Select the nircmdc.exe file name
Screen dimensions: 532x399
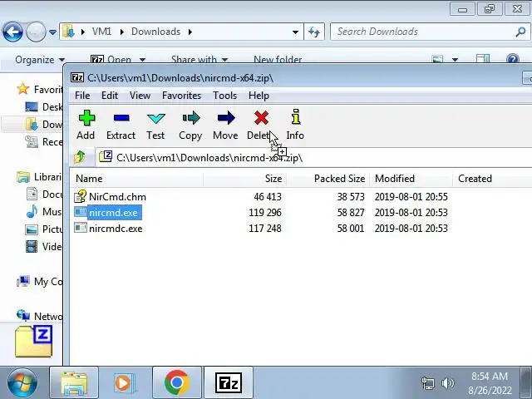[116, 229]
